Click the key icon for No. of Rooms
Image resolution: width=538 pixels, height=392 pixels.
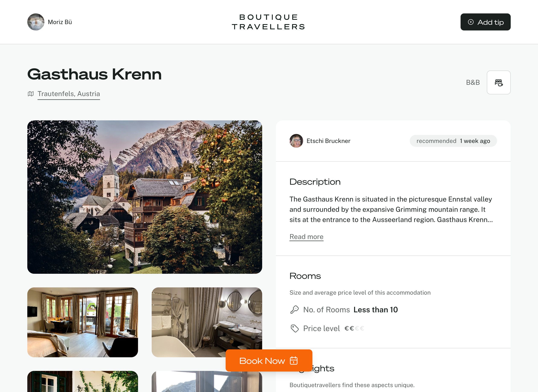[295, 310]
